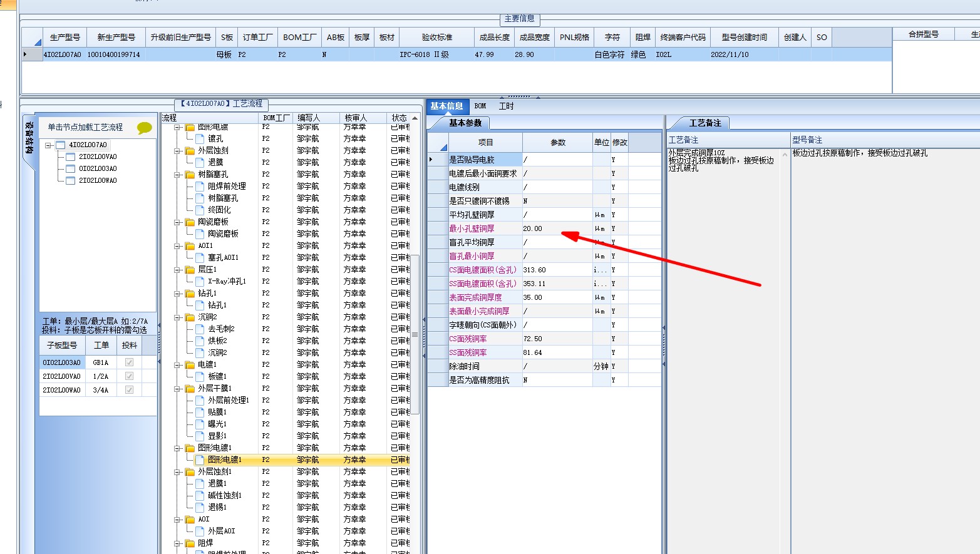Collapse the 外层蚀刻1 process group

click(x=178, y=472)
